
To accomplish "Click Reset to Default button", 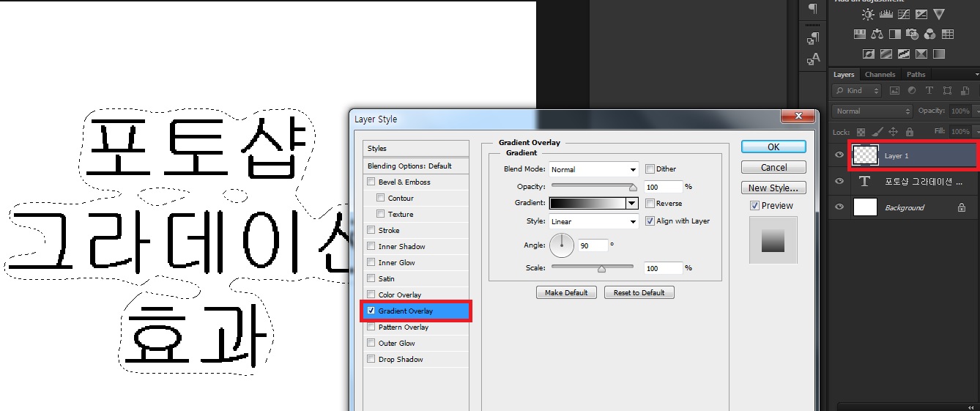I will coord(639,292).
